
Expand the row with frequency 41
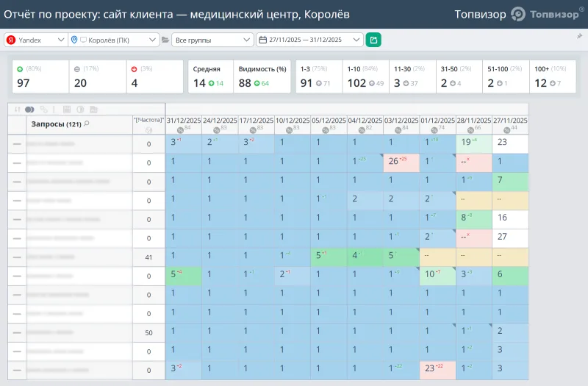point(17,257)
